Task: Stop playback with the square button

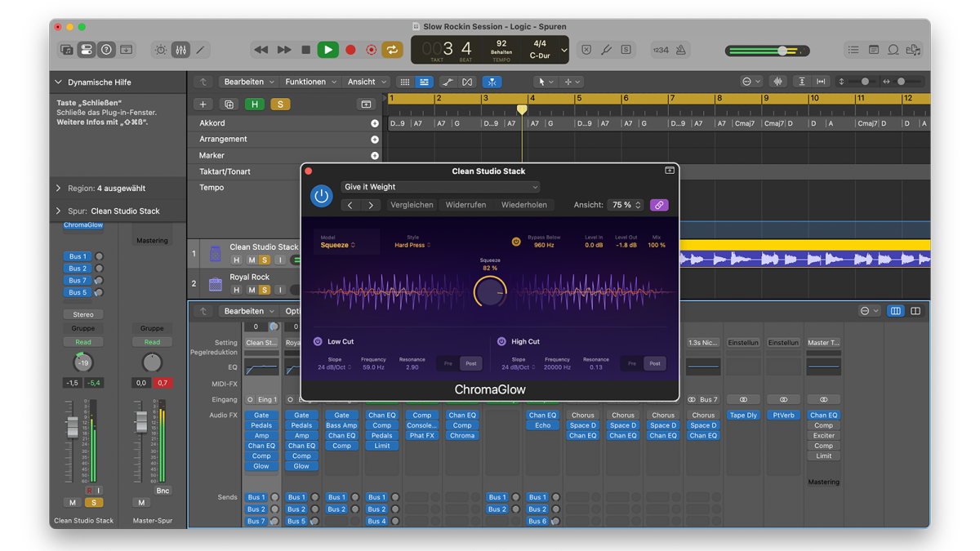Action: coord(305,50)
